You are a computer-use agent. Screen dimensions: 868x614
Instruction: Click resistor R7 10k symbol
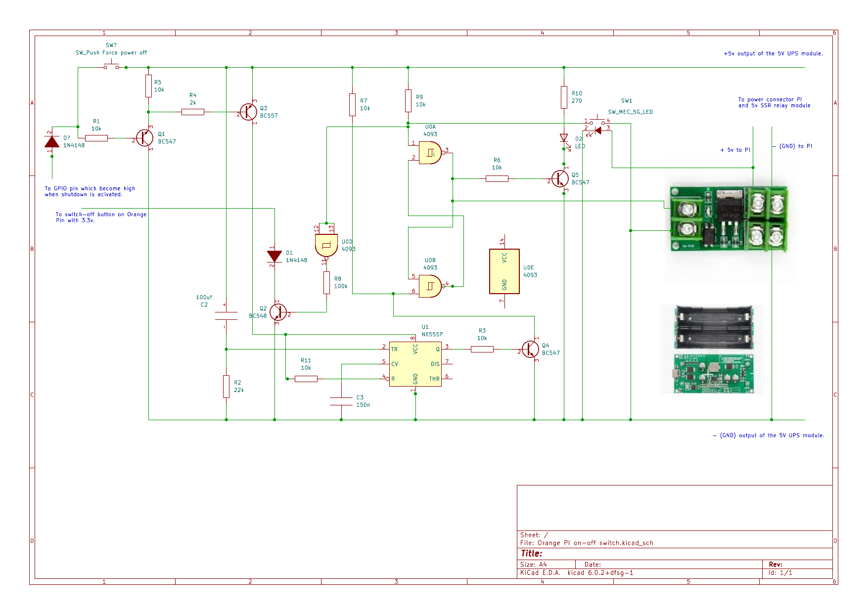(352, 105)
